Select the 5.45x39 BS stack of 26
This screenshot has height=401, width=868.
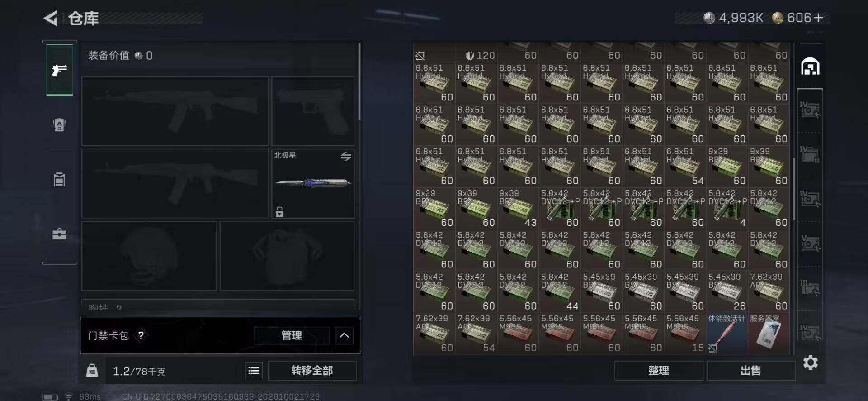coord(726,291)
